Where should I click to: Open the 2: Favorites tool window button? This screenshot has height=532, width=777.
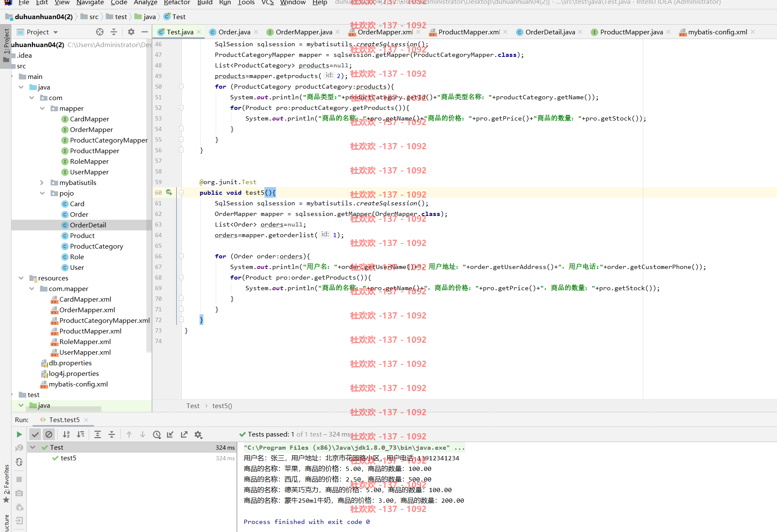[x=6, y=484]
